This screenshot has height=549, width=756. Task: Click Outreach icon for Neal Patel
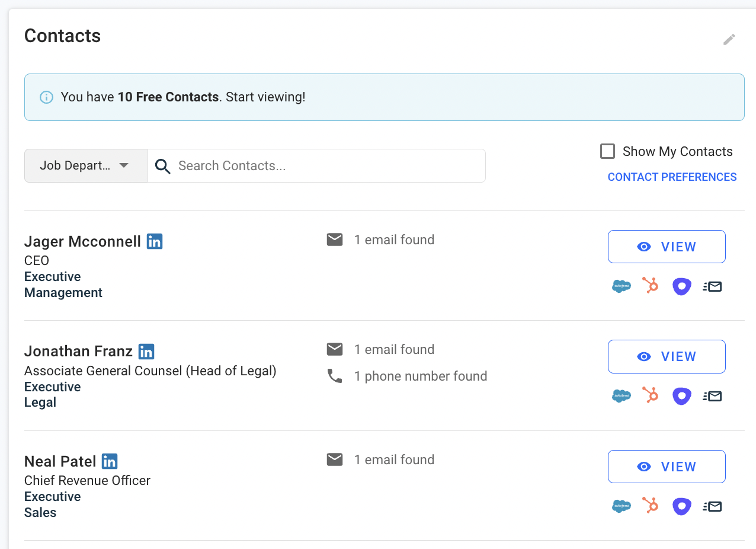pyautogui.click(x=682, y=506)
